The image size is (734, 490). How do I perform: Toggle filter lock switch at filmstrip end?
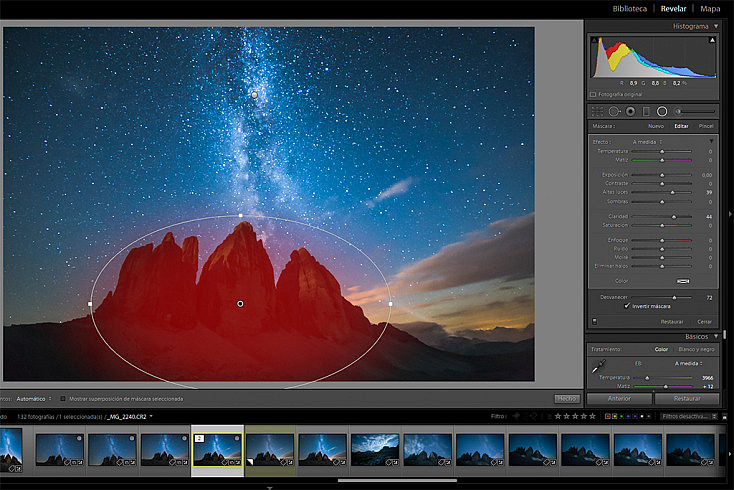[x=725, y=416]
